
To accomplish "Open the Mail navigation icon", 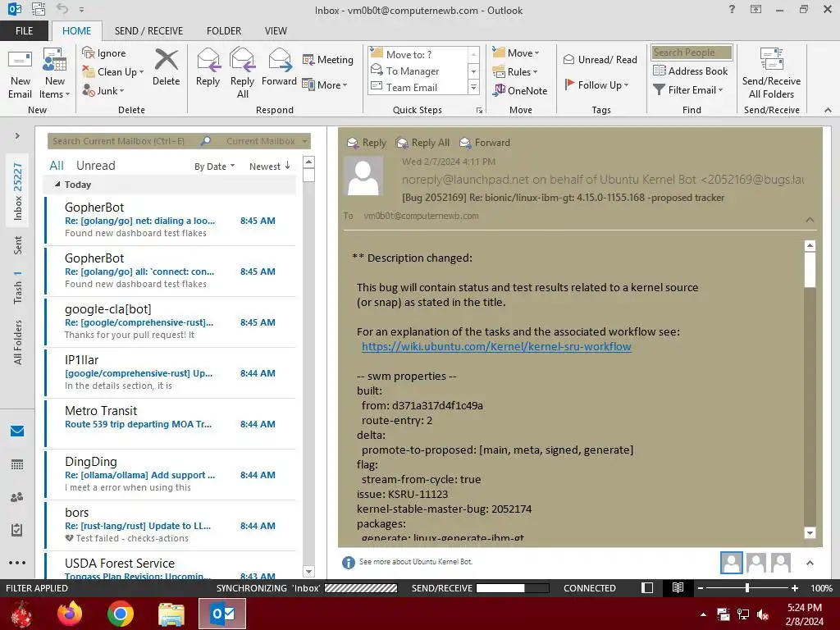I will pyautogui.click(x=17, y=431).
